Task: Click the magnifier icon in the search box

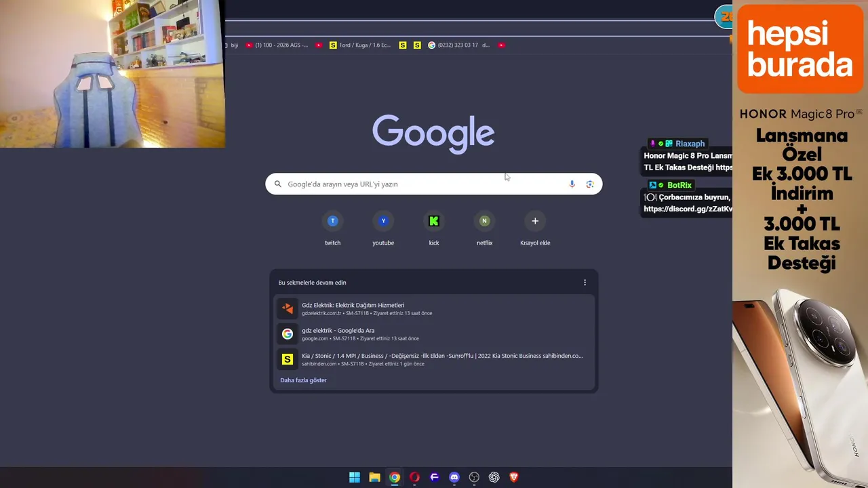Action: [x=277, y=184]
